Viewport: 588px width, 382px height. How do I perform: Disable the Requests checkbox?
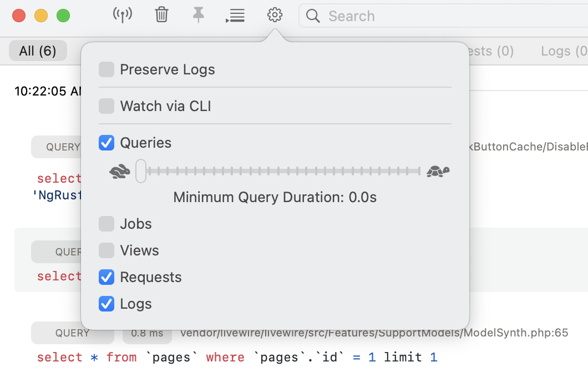[x=107, y=277]
